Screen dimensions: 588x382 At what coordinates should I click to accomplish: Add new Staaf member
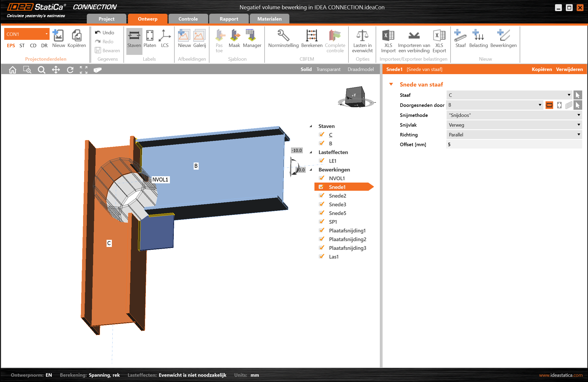tap(460, 36)
